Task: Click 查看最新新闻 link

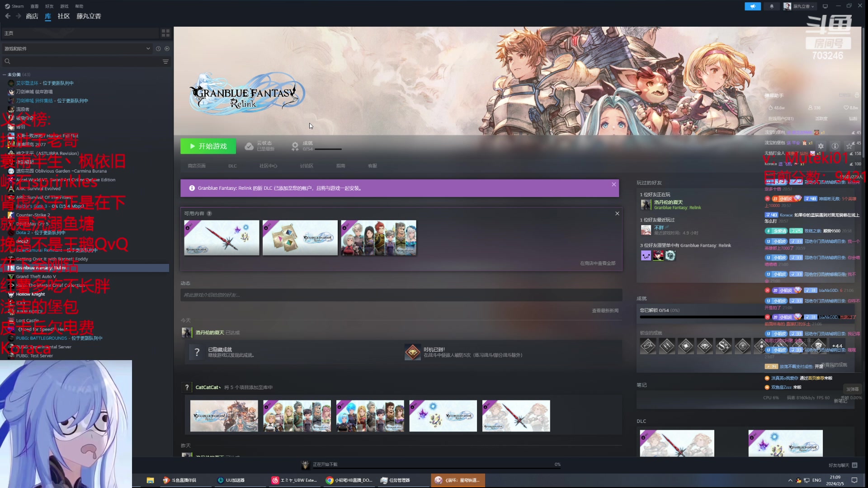Action: coord(605,311)
